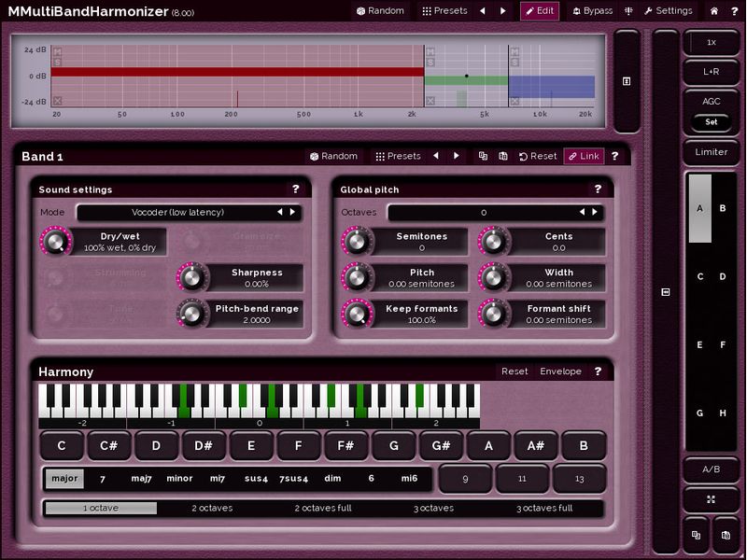Copy Band 1 settings icon
Viewport: 747px width, 560px height.
tap(483, 156)
